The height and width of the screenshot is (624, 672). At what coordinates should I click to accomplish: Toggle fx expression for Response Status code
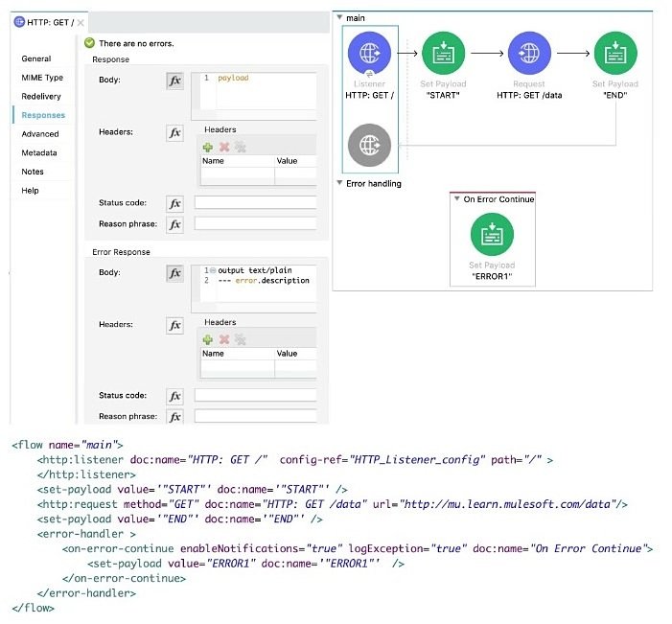174,203
